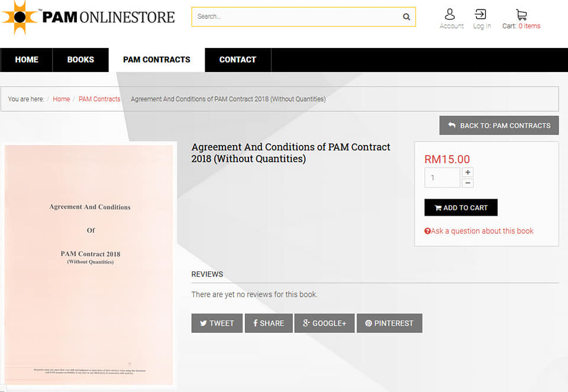Click the '0 items' cart text
The width and height of the screenshot is (568, 392).
529,26
